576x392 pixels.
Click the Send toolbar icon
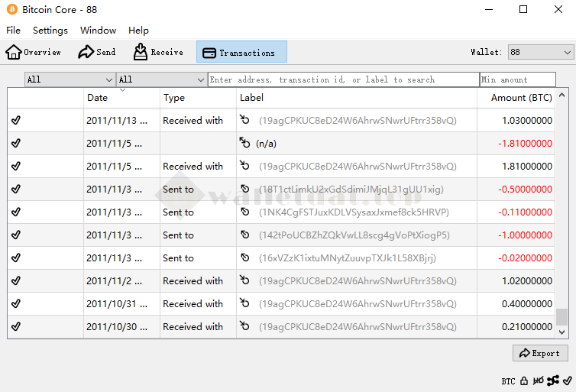point(97,52)
